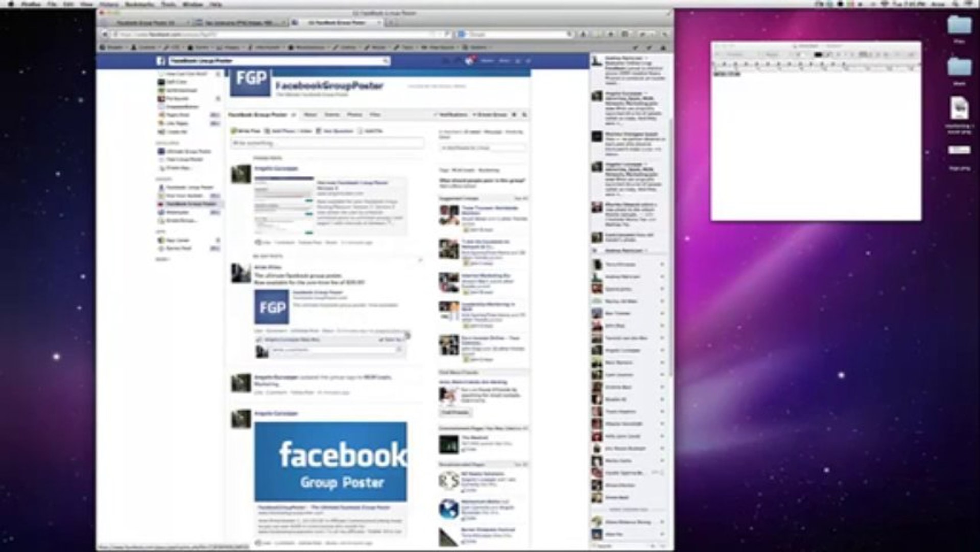Click the search-this-group magnifier icon

tap(524, 114)
